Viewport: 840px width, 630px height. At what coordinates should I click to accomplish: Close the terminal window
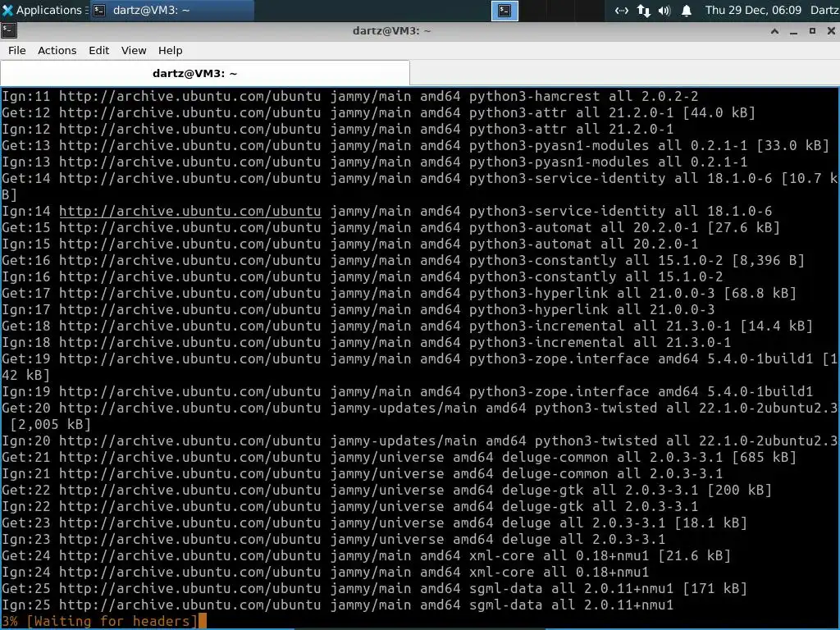point(831,31)
